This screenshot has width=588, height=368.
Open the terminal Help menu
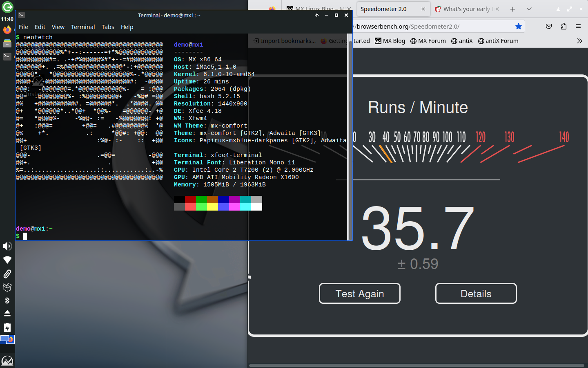pyautogui.click(x=127, y=27)
